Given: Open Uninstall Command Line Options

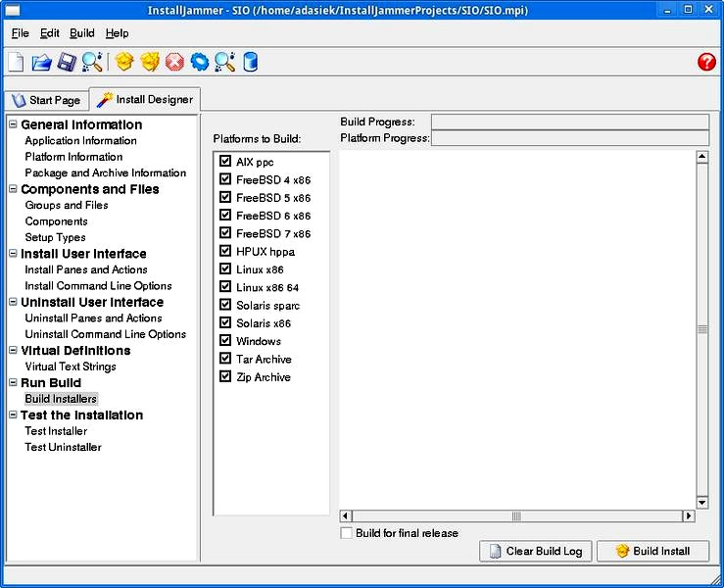Looking at the screenshot, I should pos(106,334).
